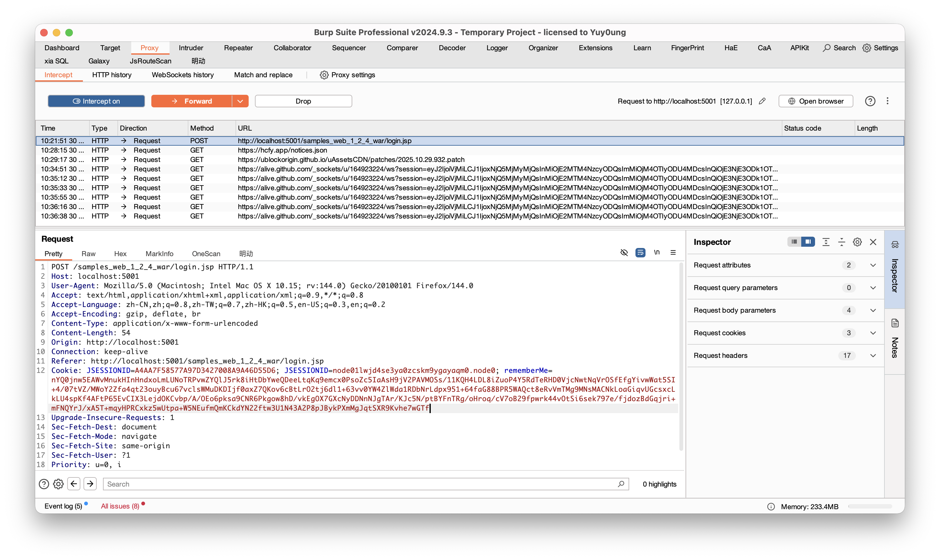The height and width of the screenshot is (560, 940).
Task: Expand Request body parameters section
Action: tap(872, 310)
